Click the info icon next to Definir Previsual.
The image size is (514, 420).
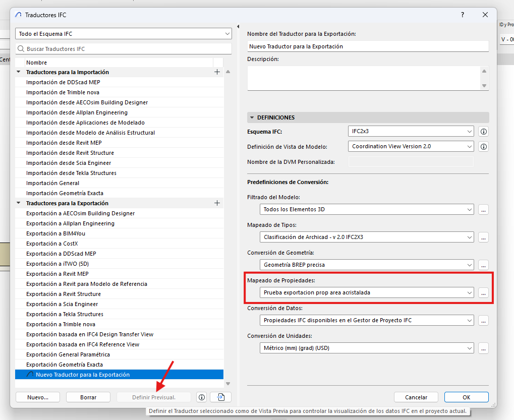(x=202, y=397)
